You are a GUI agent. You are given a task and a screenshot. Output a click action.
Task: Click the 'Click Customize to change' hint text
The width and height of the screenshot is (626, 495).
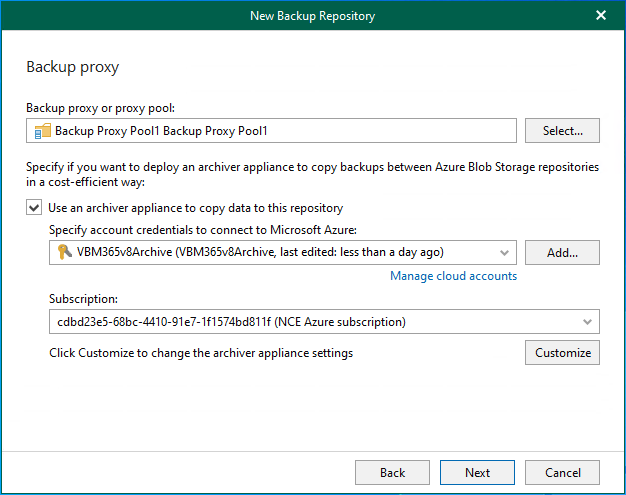tap(200, 353)
